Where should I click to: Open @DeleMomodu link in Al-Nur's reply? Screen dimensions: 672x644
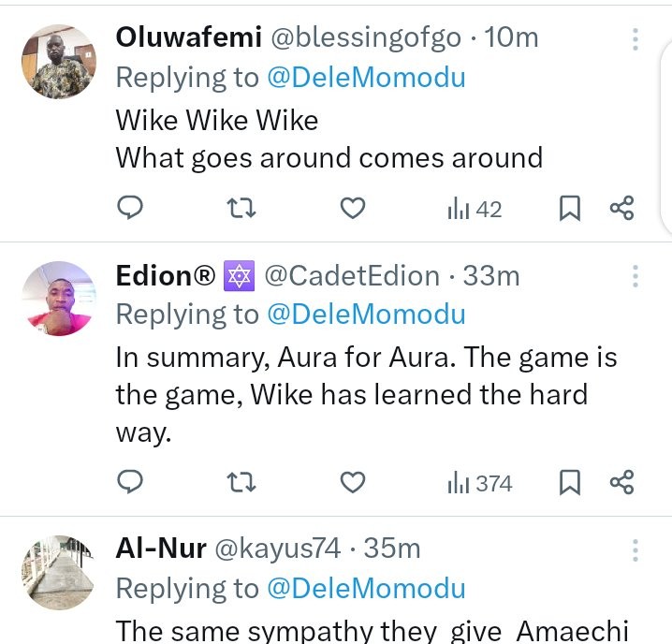tap(367, 588)
